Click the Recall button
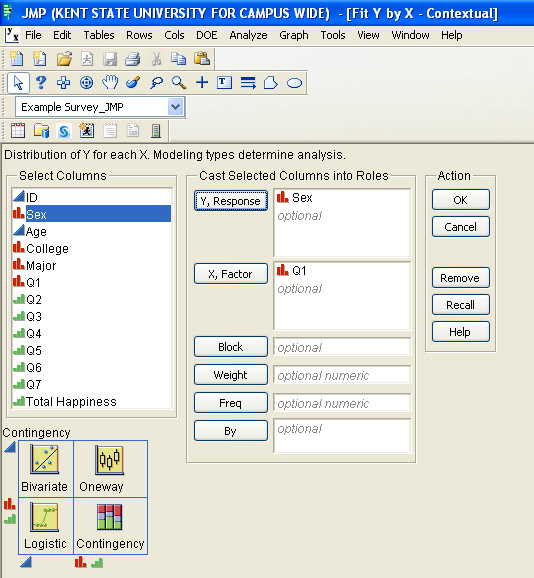The height and width of the screenshot is (578, 534). (461, 304)
